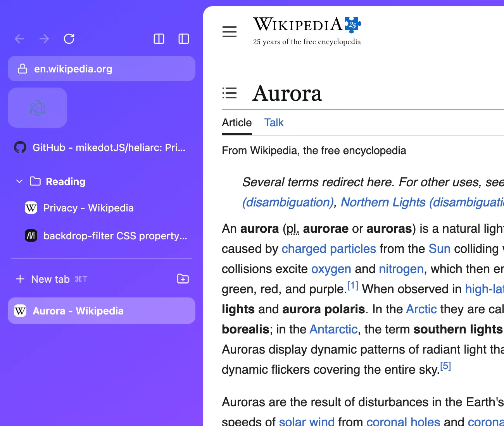Viewport: 504px width, 426px height.
Task: Click the "25 years of the free encyclopedia" tagline
Action: coord(307,42)
